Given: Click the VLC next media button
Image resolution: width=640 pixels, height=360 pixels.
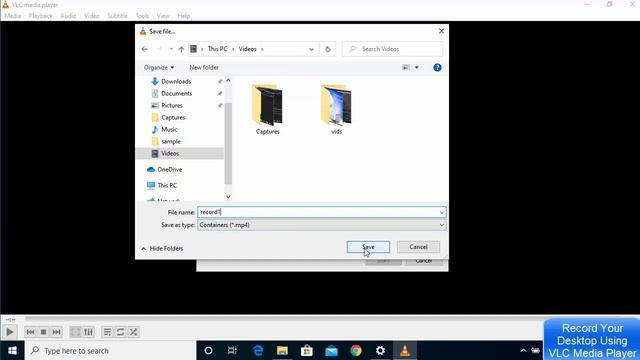Looking at the screenshot, I should click(x=56, y=332).
